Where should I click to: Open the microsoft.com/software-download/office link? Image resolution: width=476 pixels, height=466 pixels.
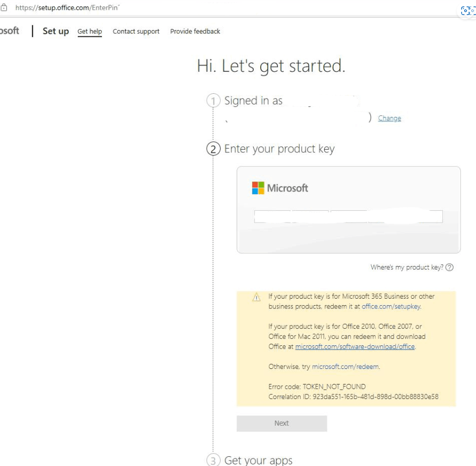[355, 346]
